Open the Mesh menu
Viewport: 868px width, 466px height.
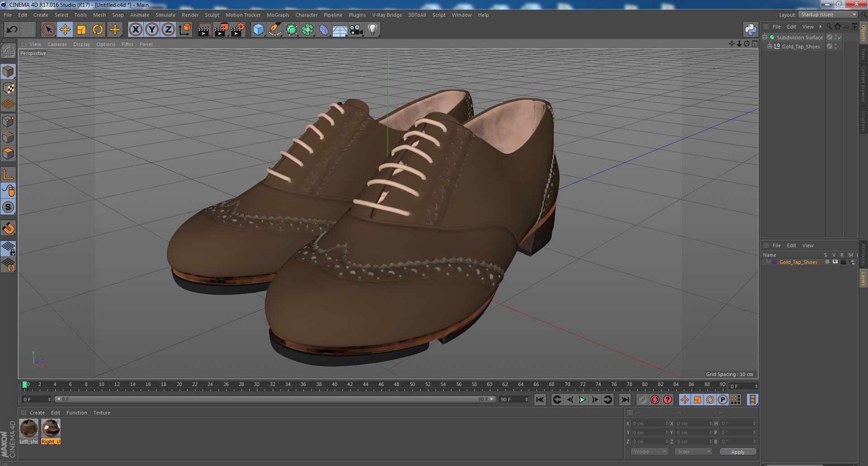99,15
